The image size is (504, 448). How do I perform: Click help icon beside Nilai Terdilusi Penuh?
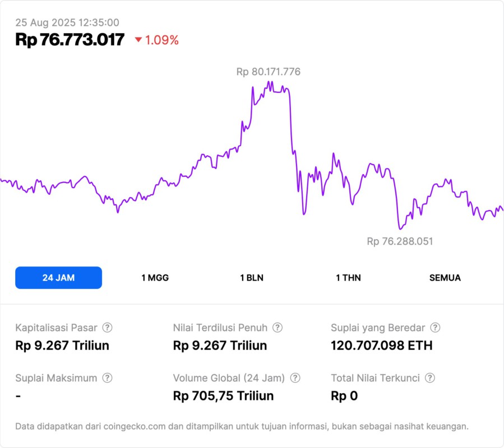coord(277,328)
